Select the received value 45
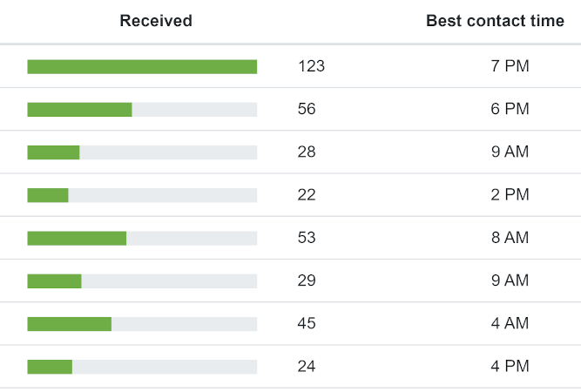The height and width of the screenshot is (392, 581). 307,324
